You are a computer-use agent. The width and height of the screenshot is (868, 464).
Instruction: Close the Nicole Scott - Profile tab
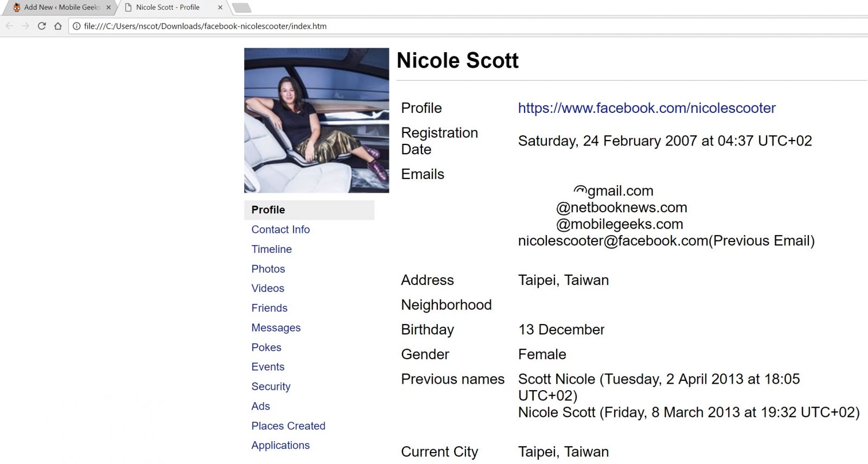point(220,8)
